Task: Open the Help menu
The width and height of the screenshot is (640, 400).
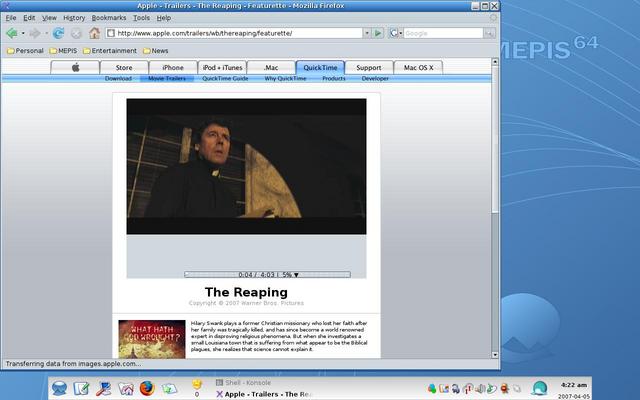Action: 164,18
